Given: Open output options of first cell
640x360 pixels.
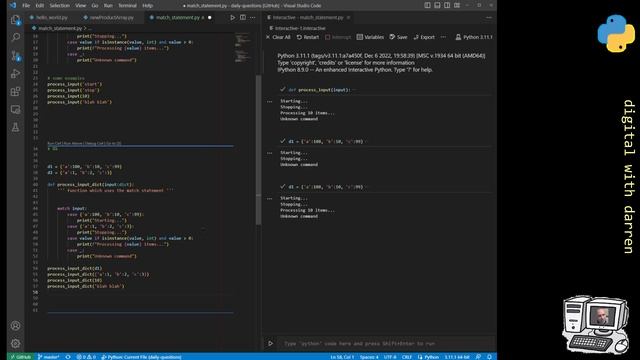Looking at the screenshot, I should pos(269,101).
